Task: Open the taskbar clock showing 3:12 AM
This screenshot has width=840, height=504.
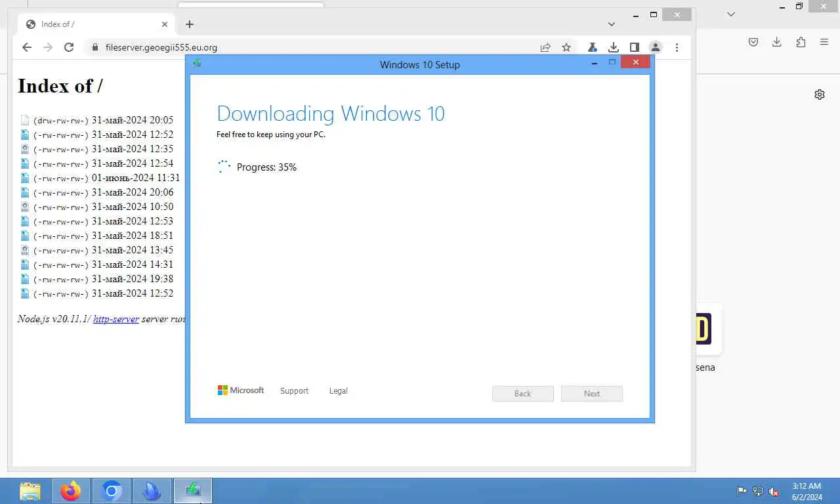Action: (x=807, y=492)
